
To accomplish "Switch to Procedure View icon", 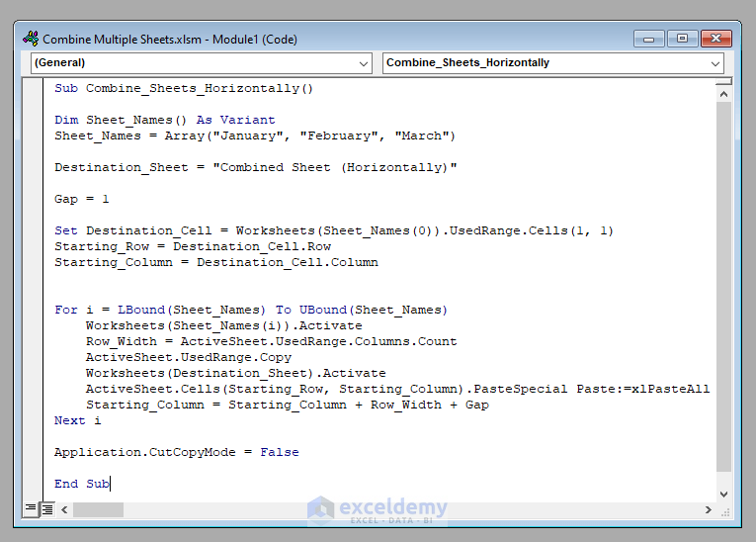I will (31, 508).
